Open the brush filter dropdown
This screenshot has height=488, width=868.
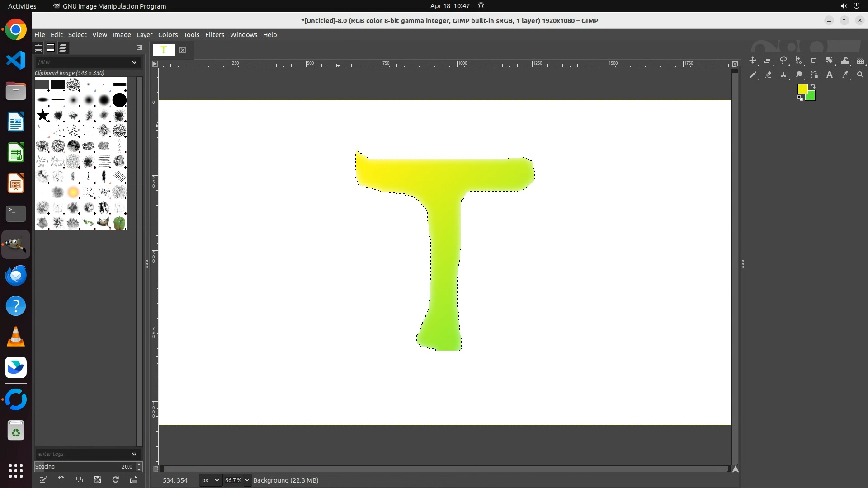[x=134, y=62]
